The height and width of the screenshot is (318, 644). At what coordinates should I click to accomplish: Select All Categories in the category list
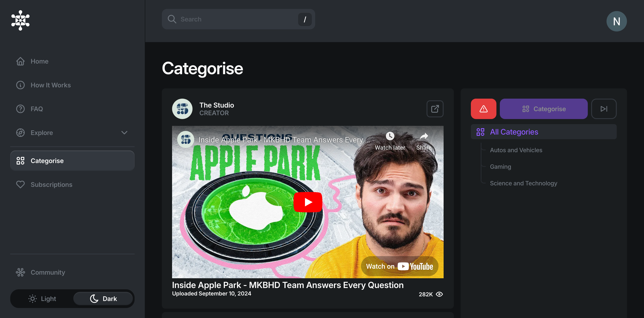pyautogui.click(x=514, y=132)
